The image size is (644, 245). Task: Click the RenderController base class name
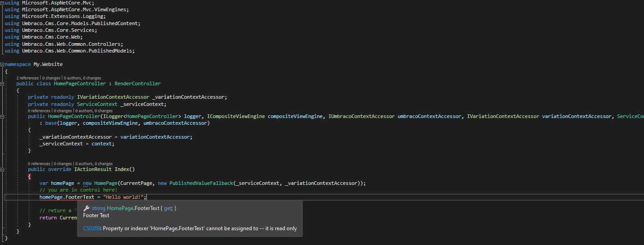137,84
